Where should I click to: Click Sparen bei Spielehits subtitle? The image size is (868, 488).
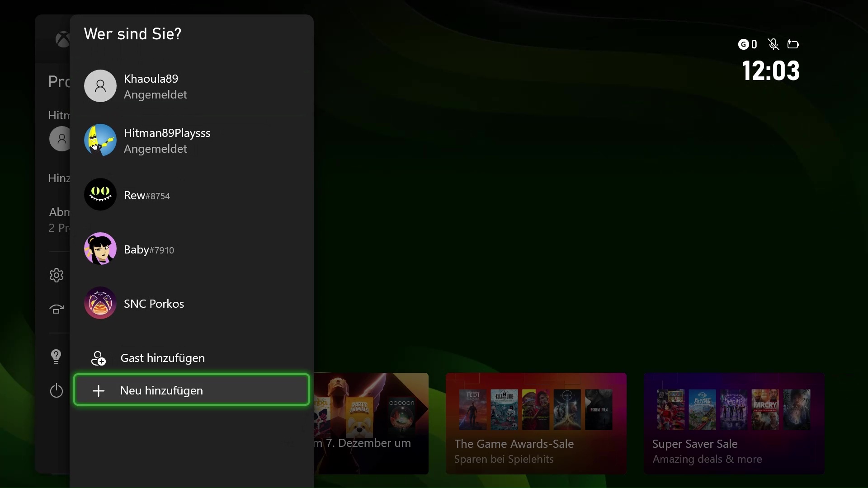(x=504, y=460)
